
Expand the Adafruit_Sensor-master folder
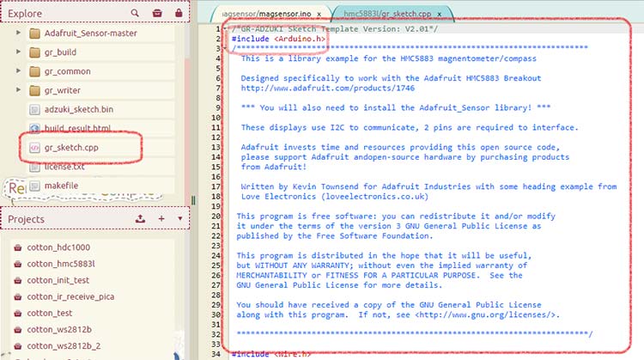(18, 33)
